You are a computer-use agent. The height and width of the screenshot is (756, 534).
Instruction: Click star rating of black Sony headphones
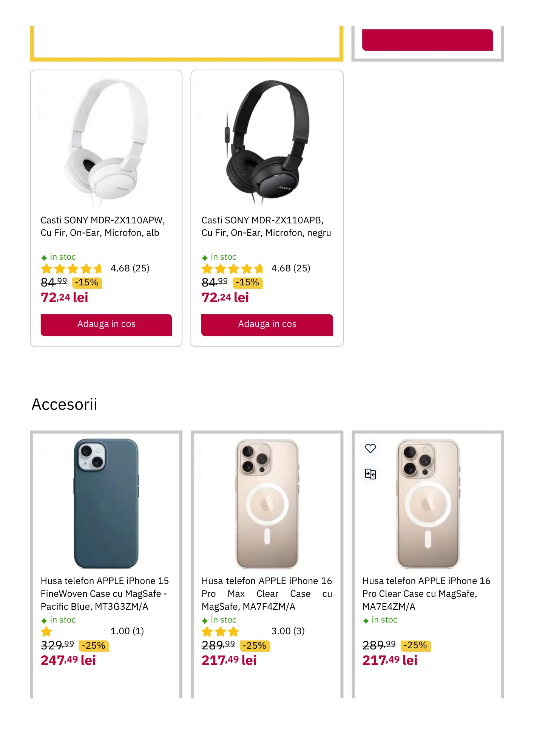tap(232, 269)
